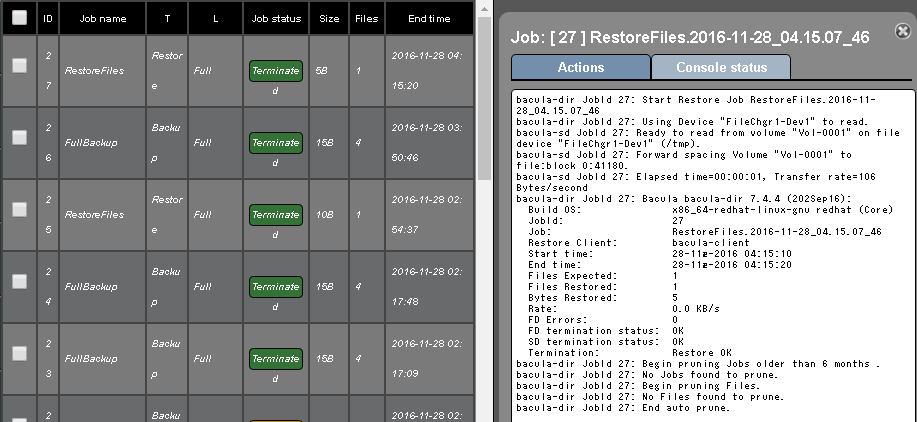
Task: Check the box for job ID 26
Action: [19, 137]
